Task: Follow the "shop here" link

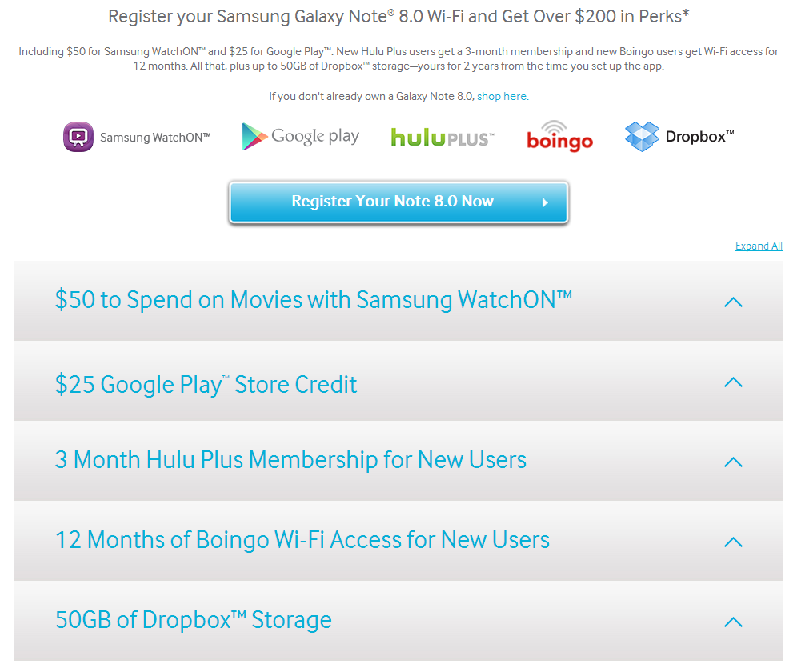Action: click(502, 97)
